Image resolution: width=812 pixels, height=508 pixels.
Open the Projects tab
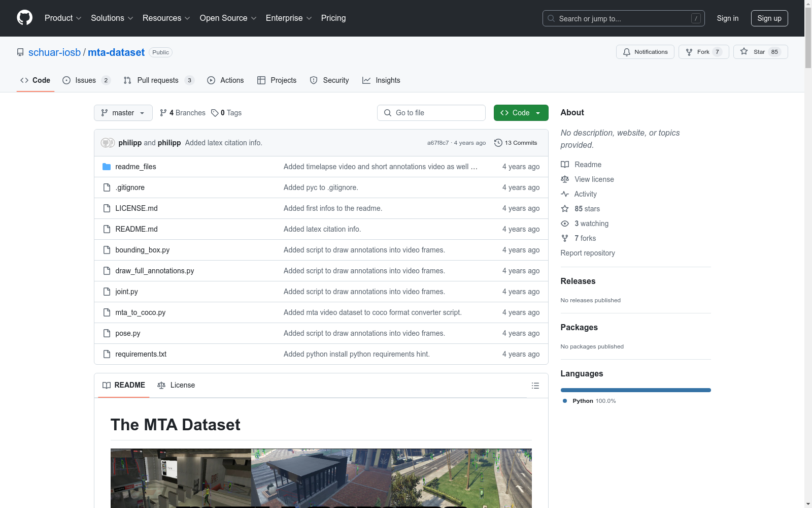click(x=277, y=80)
